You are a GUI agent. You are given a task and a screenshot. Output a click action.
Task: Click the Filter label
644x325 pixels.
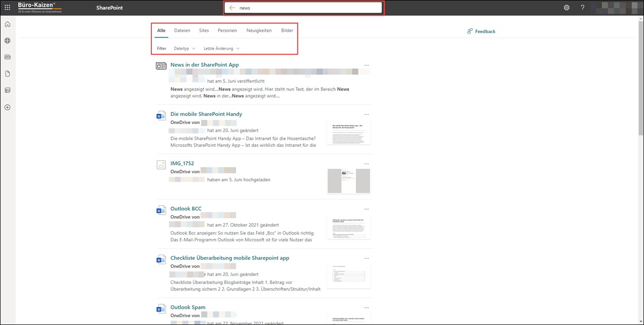tap(162, 49)
